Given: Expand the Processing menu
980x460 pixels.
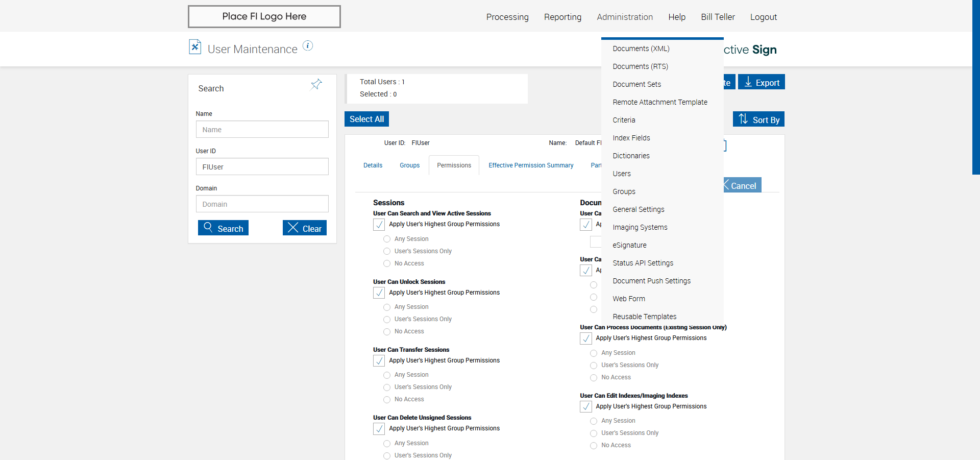Looking at the screenshot, I should tap(507, 17).
